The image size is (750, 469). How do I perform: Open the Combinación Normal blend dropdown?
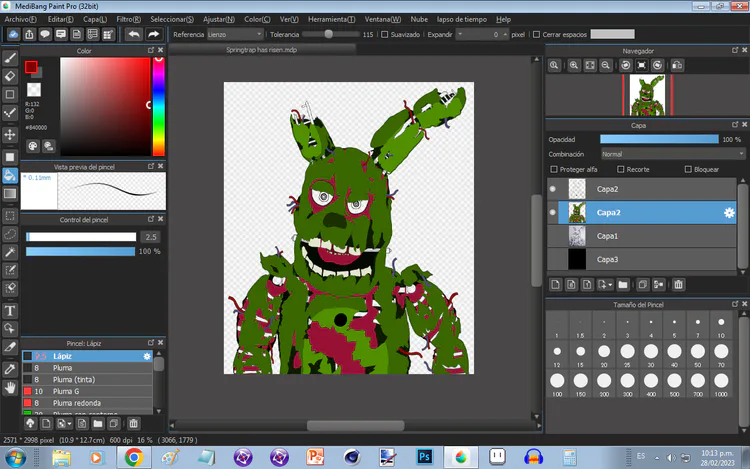(673, 154)
